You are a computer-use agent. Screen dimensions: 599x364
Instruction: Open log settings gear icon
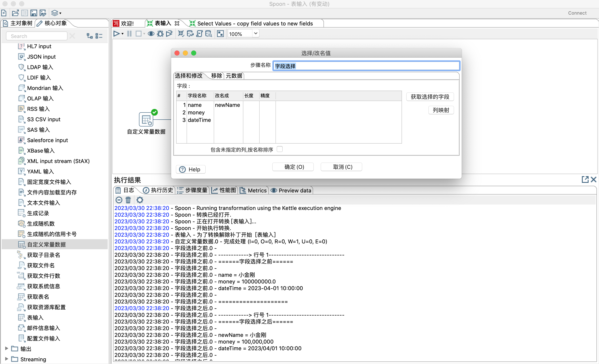click(x=140, y=200)
